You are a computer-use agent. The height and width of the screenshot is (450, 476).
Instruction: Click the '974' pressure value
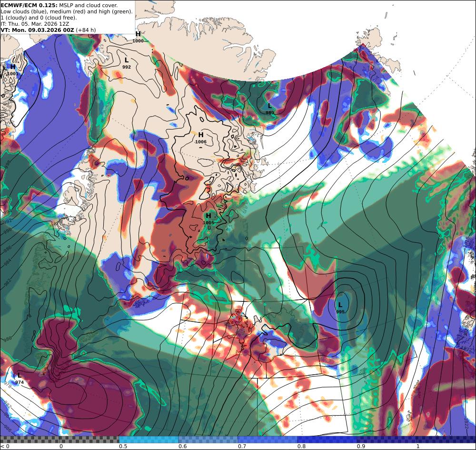(20, 382)
